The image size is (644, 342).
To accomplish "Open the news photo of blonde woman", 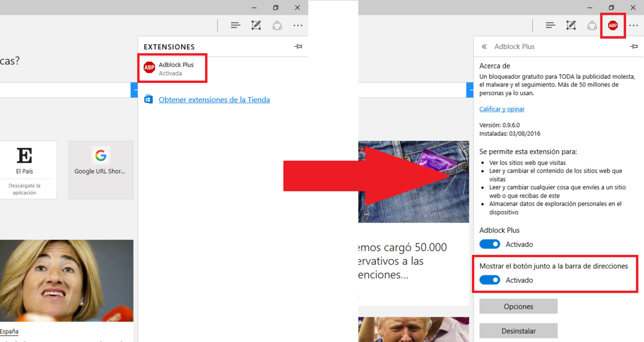I will (67, 281).
